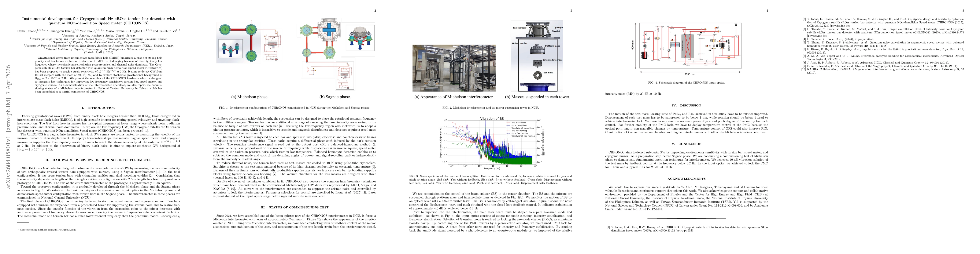Click the "(Dated: April 8, 2026)" line
Screen dimensions: 980x254
coord(99,52)
